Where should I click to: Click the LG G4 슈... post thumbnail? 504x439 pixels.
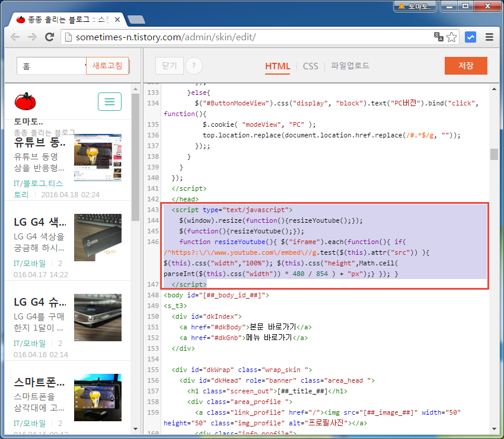point(98,318)
